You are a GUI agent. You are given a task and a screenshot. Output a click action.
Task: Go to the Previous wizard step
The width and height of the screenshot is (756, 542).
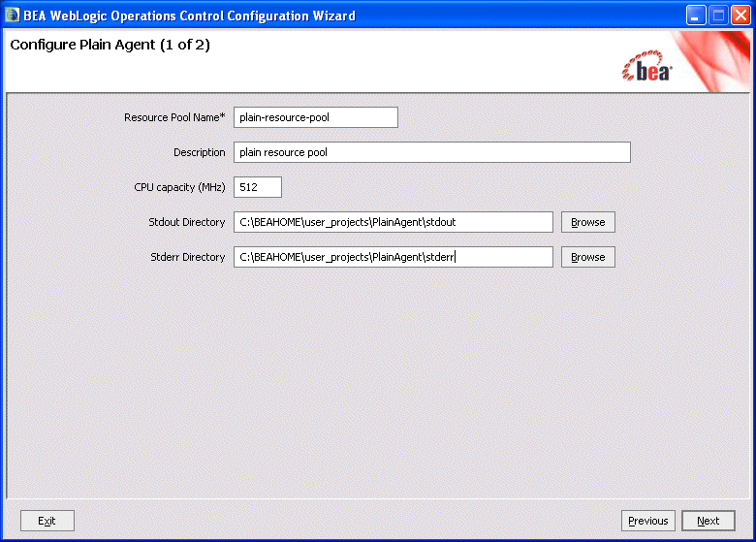click(648, 521)
